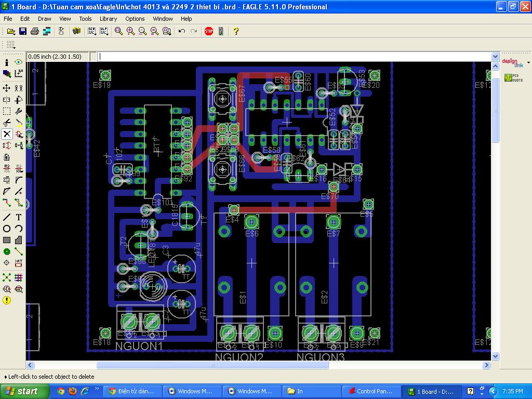532x399 pixels.
Task: Click the Zoom to fit icon
Action: point(119,31)
